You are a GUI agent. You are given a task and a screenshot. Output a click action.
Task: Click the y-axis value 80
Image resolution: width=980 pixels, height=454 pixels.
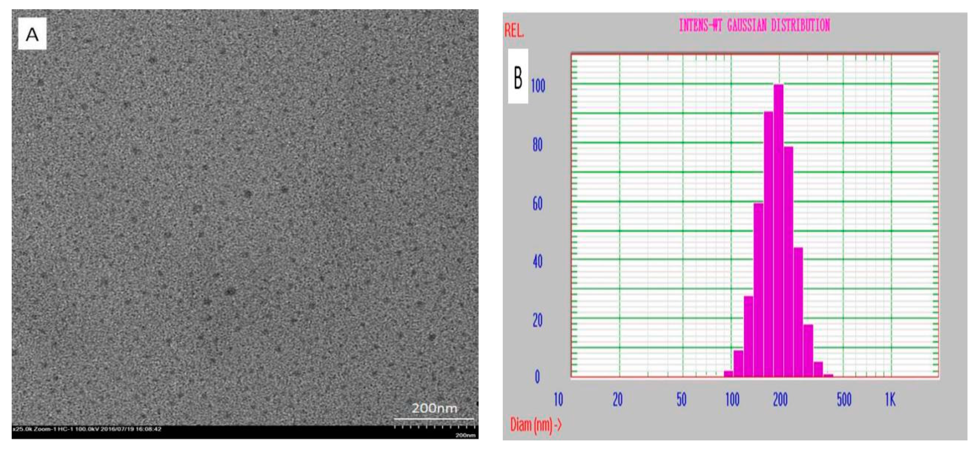[x=538, y=145]
